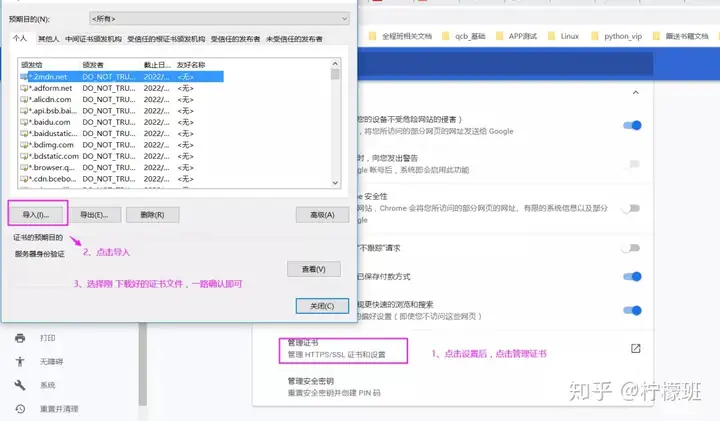Viewport: 720px width, 421px height.
Task: Click the certificate icon beside *.alicdn.com
Action: (24, 100)
